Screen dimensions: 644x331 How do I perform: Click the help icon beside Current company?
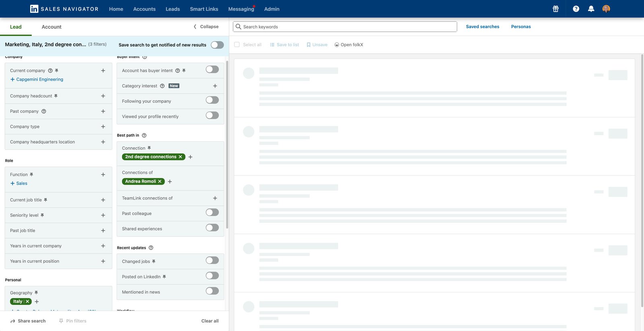(50, 71)
